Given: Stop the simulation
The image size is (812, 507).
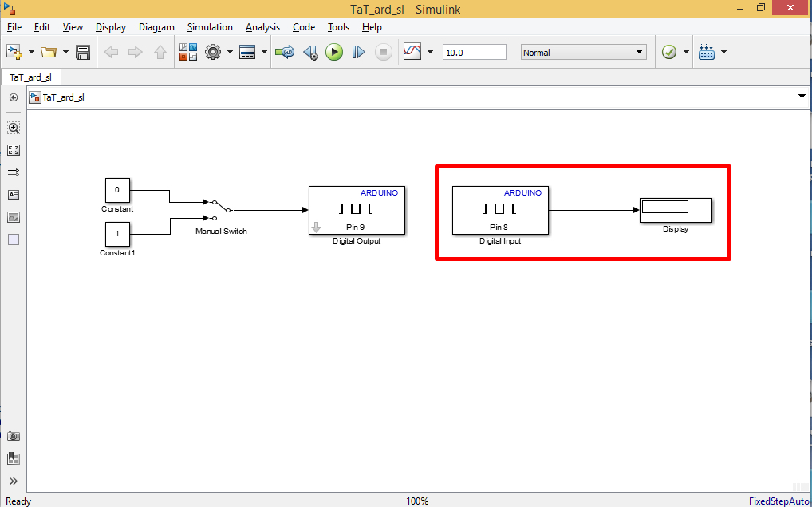Looking at the screenshot, I should click(x=383, y=52).
